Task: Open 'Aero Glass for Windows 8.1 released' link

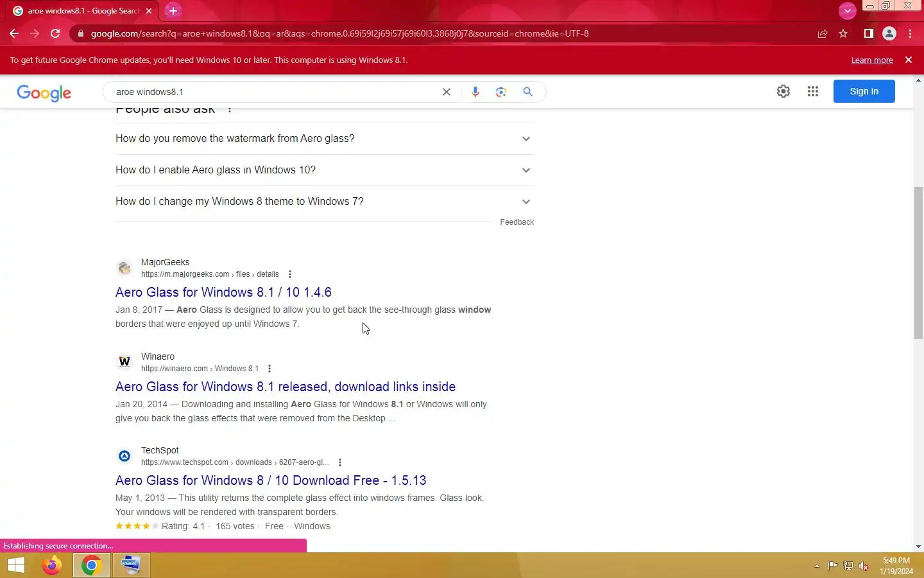Action: [x=286, y=387]
